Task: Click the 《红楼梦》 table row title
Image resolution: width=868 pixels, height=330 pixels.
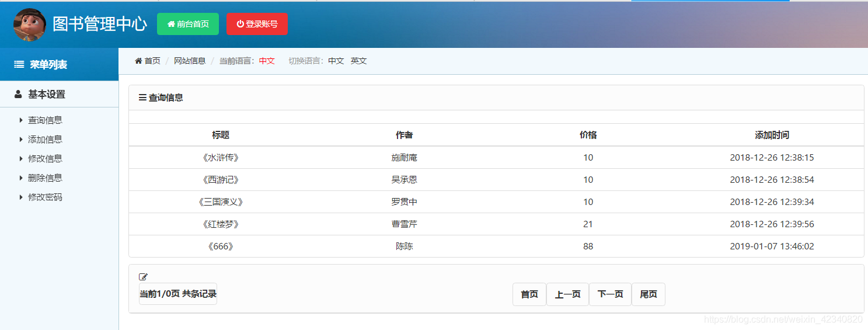Action: click(221, 224)
